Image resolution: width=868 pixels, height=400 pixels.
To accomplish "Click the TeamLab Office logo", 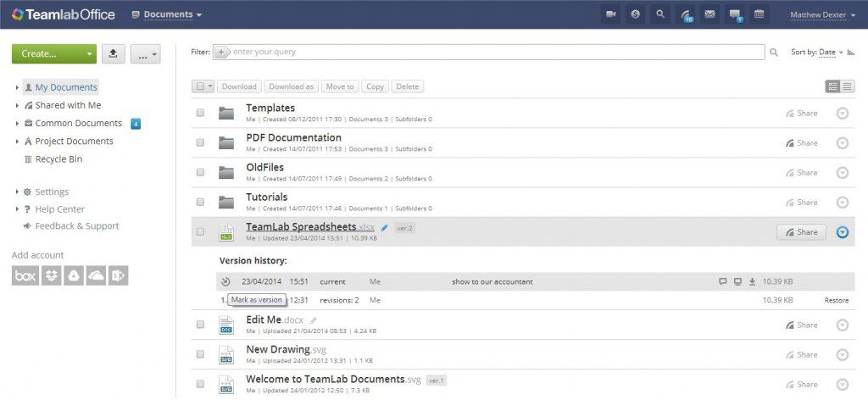I will pos(63,14).
